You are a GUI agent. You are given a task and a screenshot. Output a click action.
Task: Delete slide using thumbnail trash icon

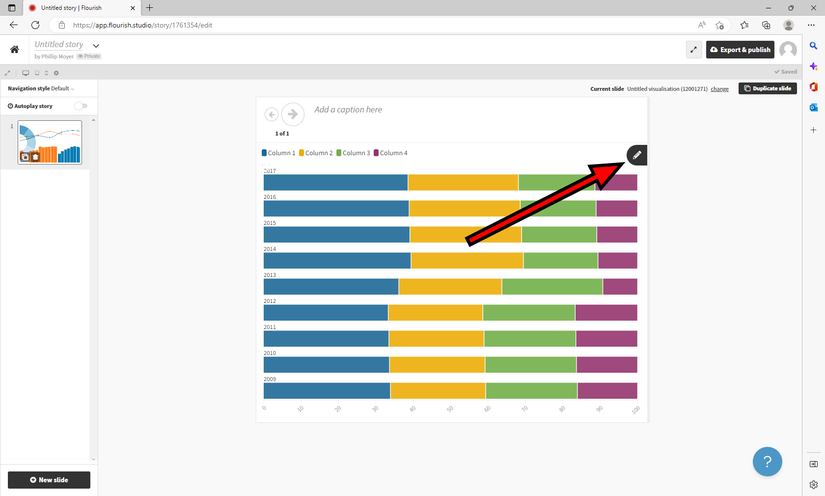35,157
